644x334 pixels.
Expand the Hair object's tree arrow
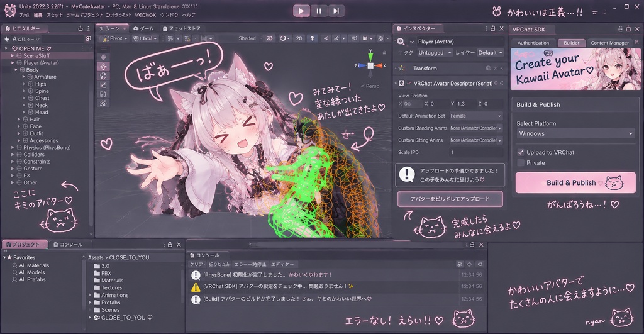click(19, 119)
